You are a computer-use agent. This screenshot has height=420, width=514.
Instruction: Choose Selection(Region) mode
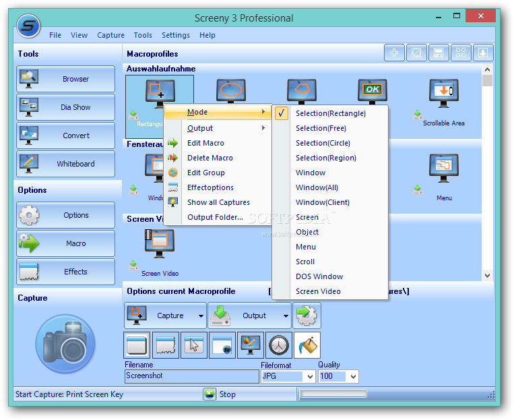coord(330,158)
